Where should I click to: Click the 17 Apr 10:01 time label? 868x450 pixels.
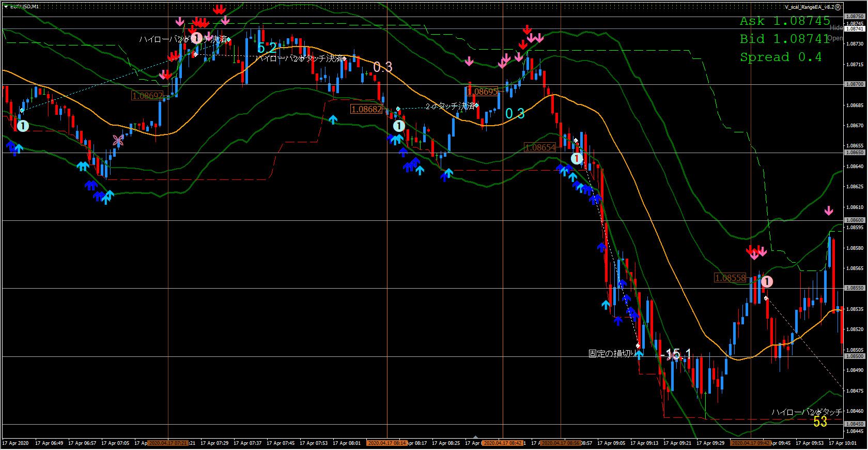click(x=843, y=443)
